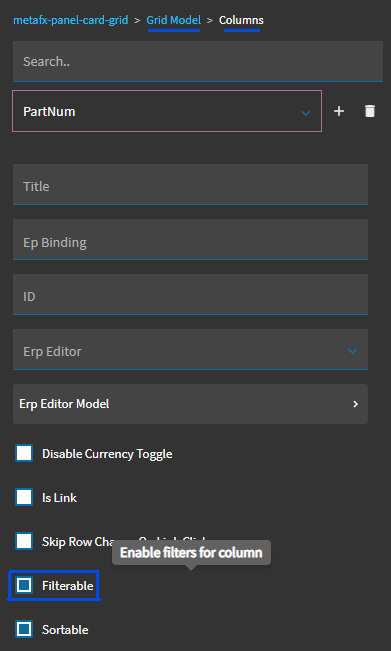The image size is (391, 651).
Task: Click the Filterable label text
Action: pos(68,585)
